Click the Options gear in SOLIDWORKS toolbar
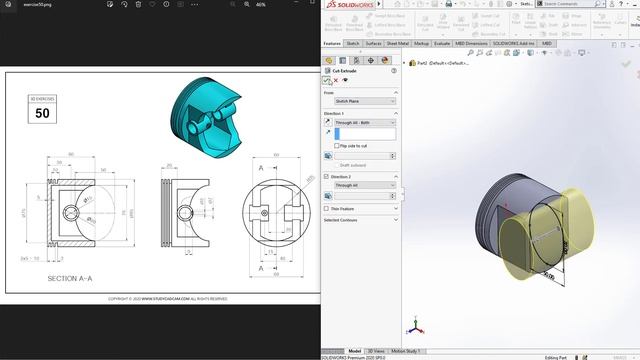Image resolution: width=640 pixels, height=360 pixels. tap(509, 4)
